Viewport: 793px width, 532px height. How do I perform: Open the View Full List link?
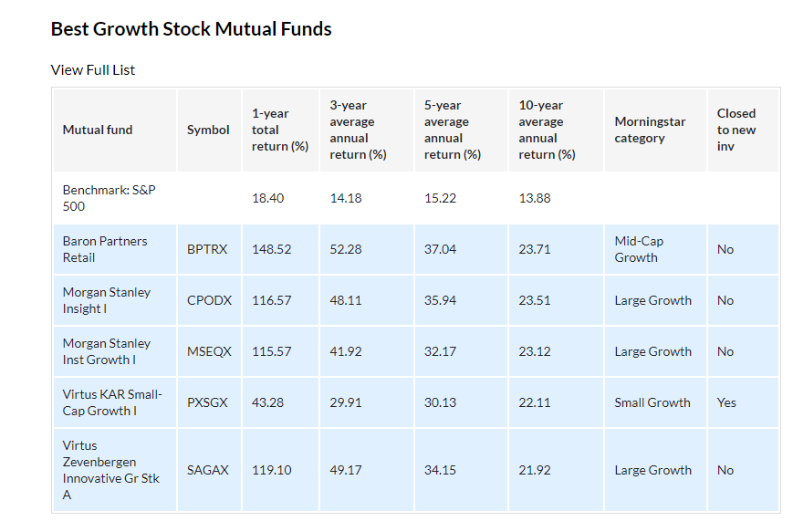[93, 70]
